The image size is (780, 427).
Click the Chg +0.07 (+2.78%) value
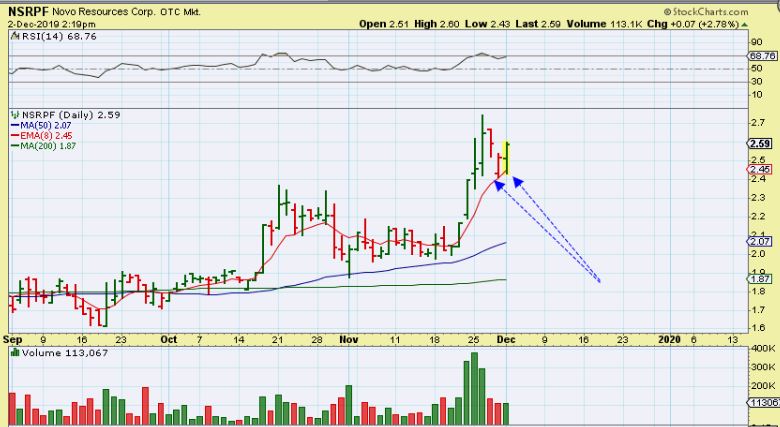pos(693,24)
